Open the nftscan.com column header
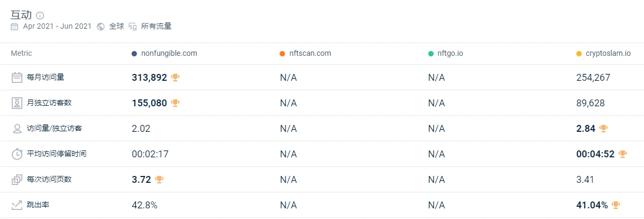The height and width of the screenshot is (219, 644). coord(310,53)
